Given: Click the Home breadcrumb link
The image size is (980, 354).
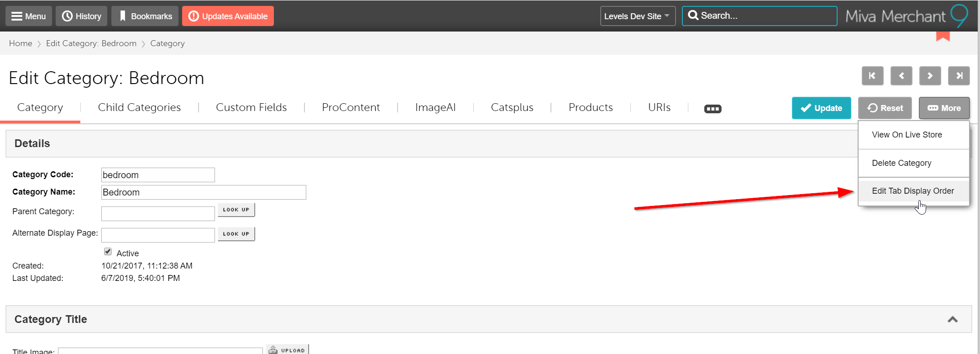Looking at the screenshot, I should [x=21, y=43].
